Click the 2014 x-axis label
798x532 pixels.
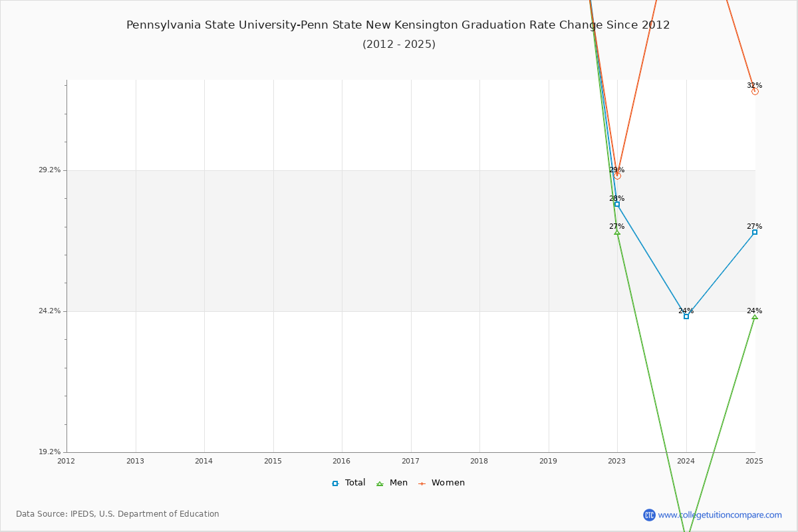[x=204, y=461]
